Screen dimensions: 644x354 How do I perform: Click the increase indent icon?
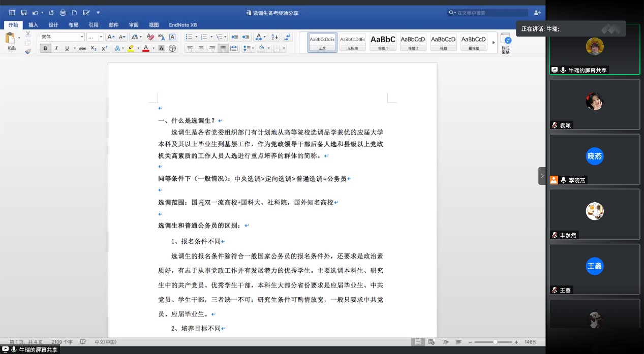246,37
